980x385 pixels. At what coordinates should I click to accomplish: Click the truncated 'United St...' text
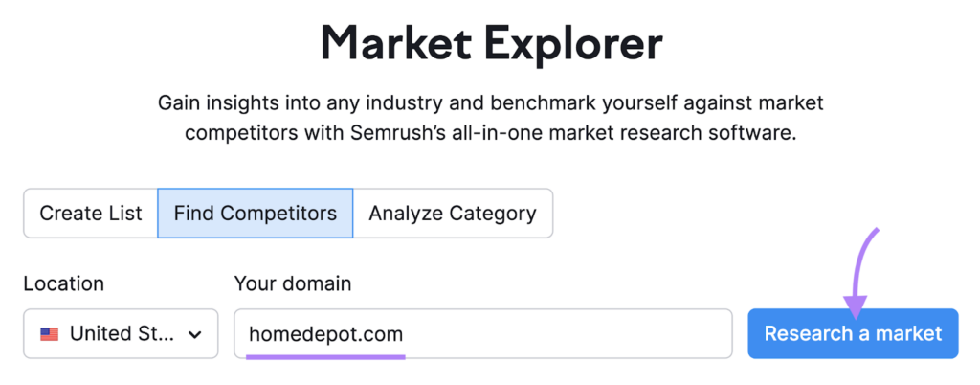(x=122, y=333)
